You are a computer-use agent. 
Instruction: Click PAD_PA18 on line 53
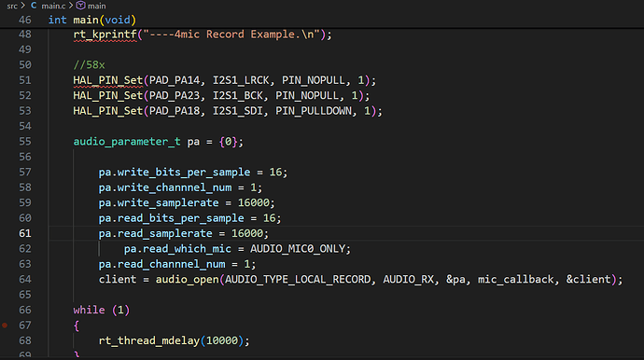coord(175,111)
